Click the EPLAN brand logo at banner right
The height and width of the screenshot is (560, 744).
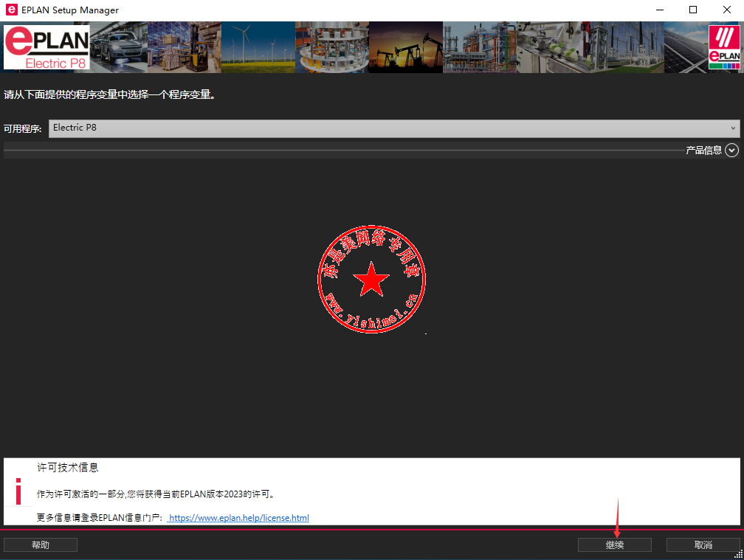(724, 47)
